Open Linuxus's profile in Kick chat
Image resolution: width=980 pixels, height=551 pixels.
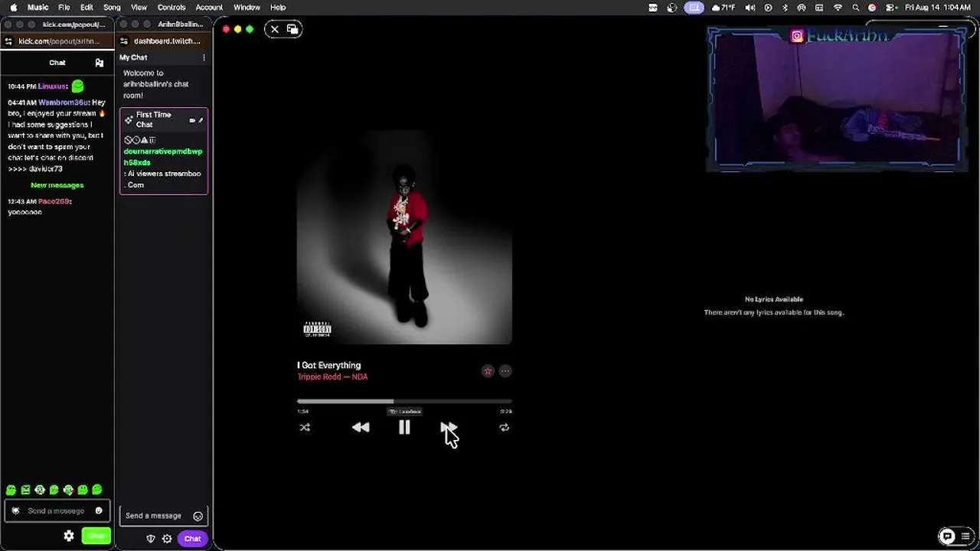53,86
